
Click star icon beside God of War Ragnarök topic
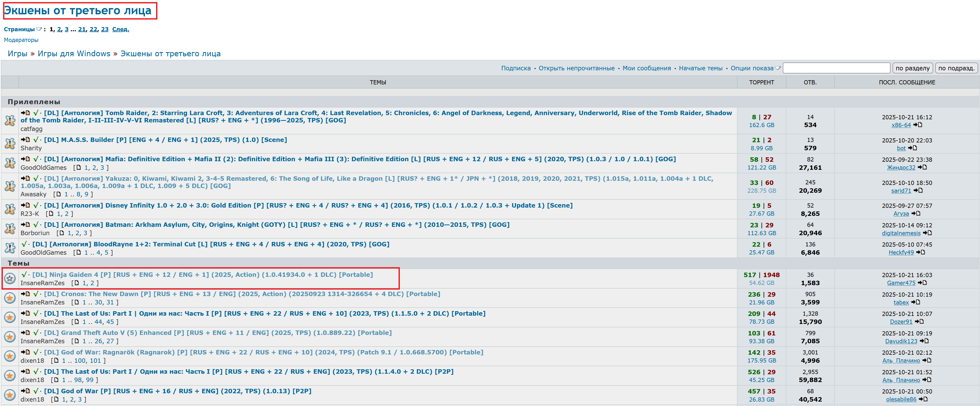pos(10,356)
